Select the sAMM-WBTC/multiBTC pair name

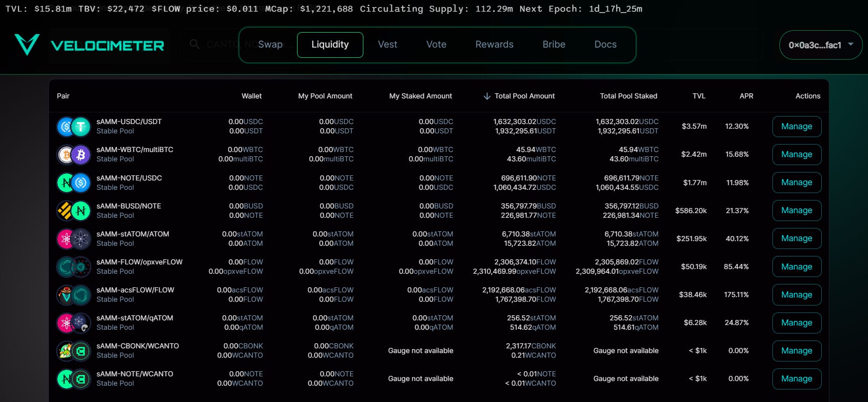tap(135, 150)
